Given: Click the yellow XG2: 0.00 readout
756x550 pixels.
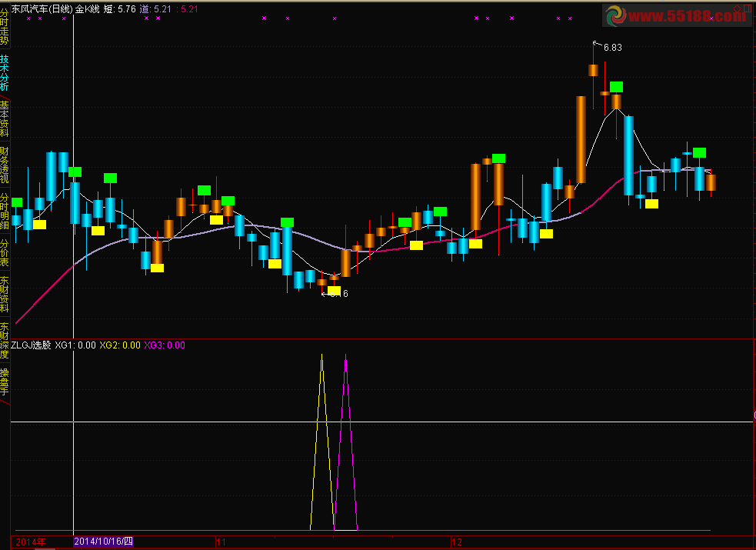Looking at the screenshot, I should pyautogui.click(x=120, y=345).
